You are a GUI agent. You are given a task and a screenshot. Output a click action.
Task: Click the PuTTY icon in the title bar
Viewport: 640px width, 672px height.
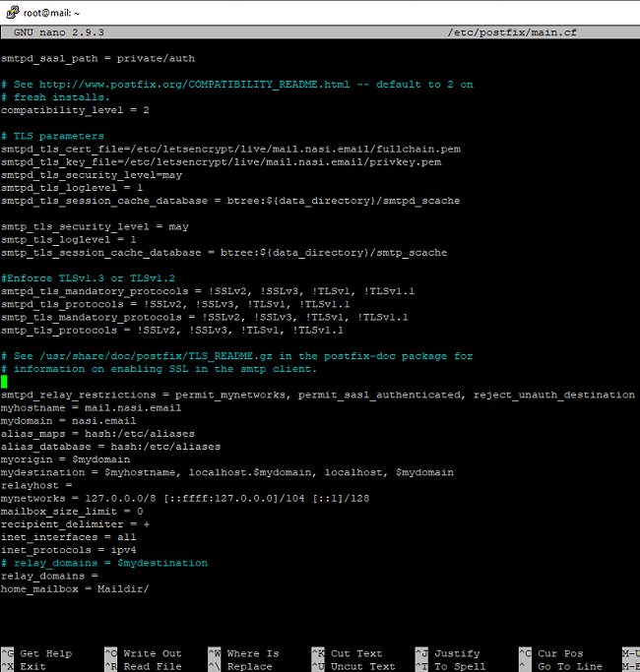tap(13, 13)
